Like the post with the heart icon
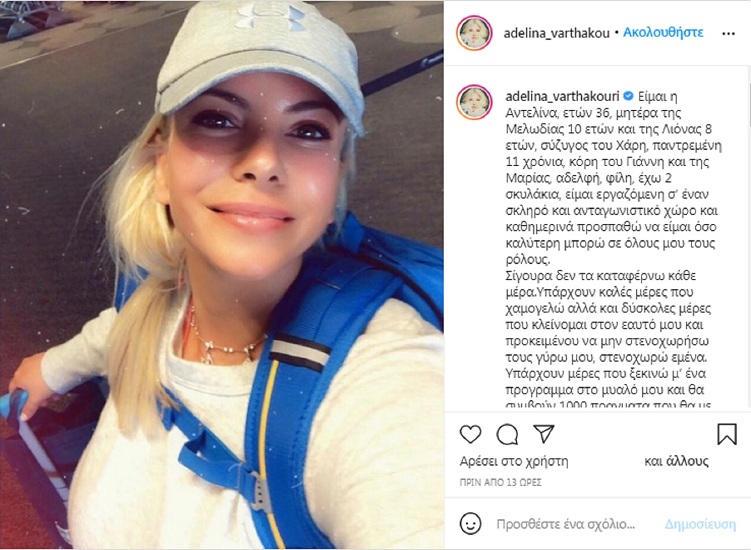Image resolution: width=751 pixels, height=550 pixels. pyautogui.click(x=470, y=434)
